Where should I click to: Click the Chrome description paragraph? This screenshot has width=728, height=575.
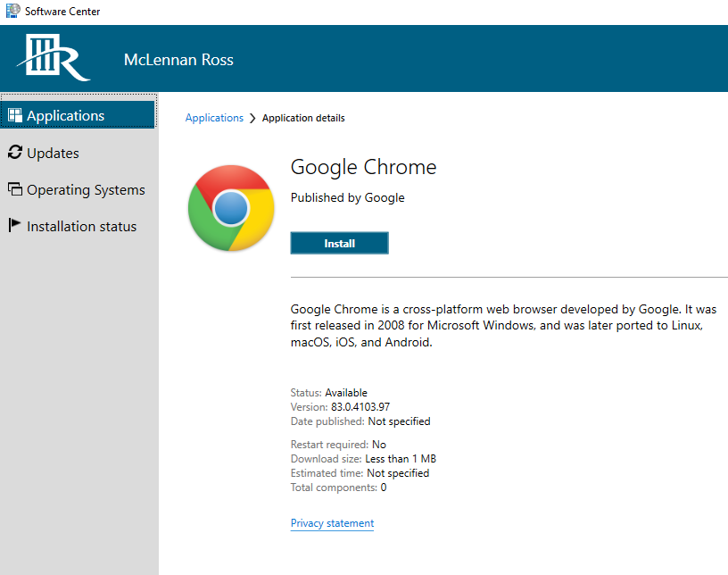click(504, 325)
